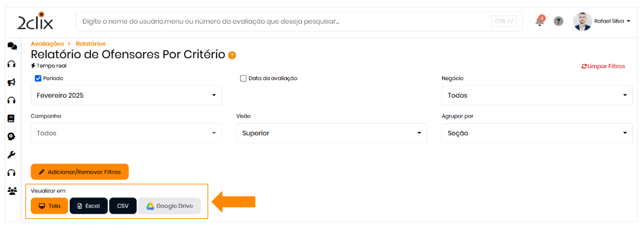Click Adicionar/Remover Filtros button
Screen dimensions: 644x227
[80, 172]
